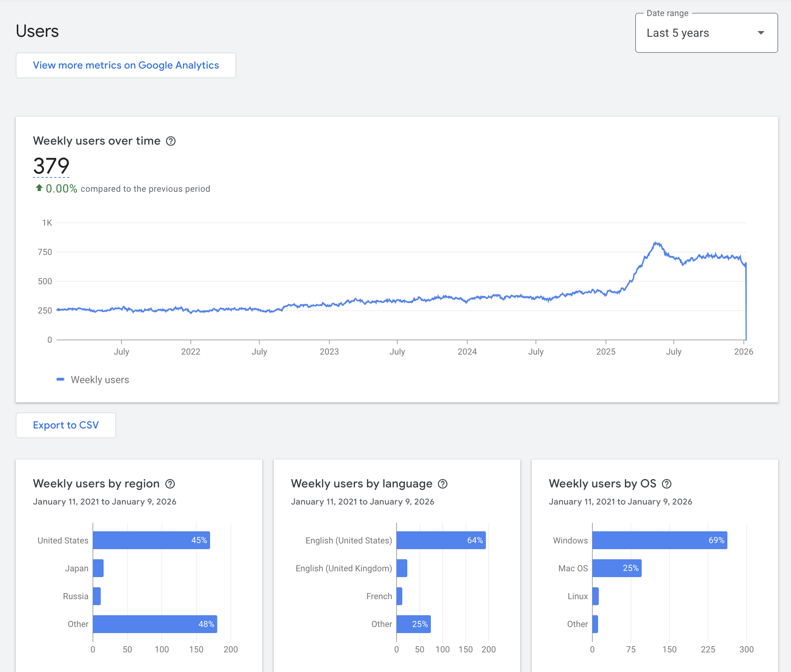
Task: Click the help icon for Weekly users by language
Action: [443, 484]
